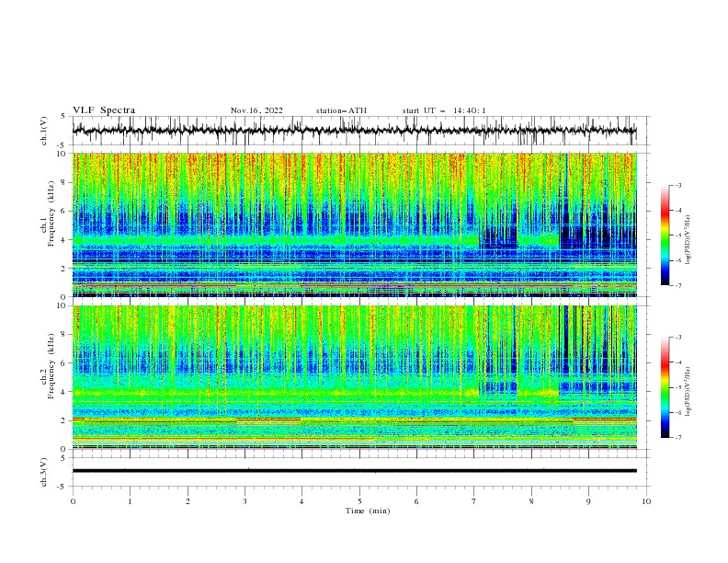Click the ch.1 waveform trace
The image size is (728, 563).
coord(354,131)
